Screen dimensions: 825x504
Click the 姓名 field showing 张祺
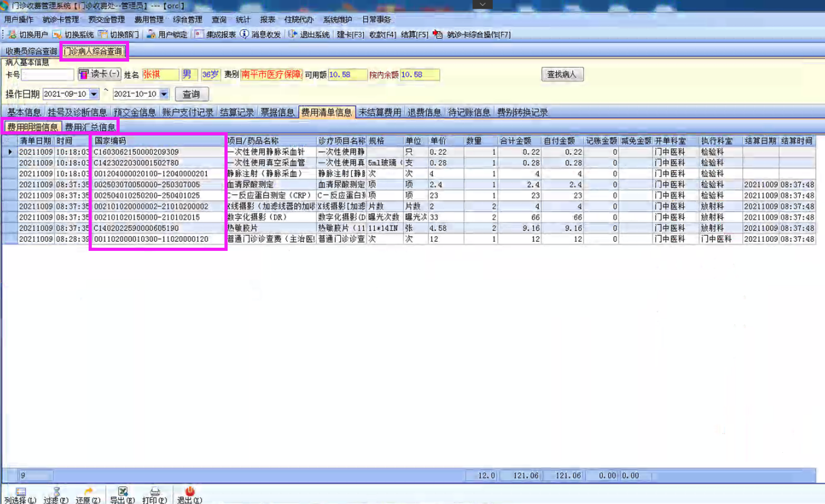[161, 75]
